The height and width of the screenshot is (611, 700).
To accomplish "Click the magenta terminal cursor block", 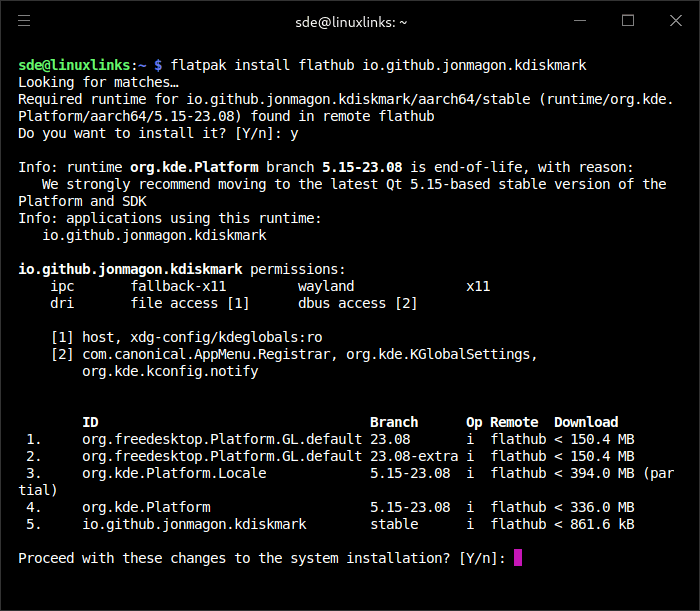I will pos(518,558).
